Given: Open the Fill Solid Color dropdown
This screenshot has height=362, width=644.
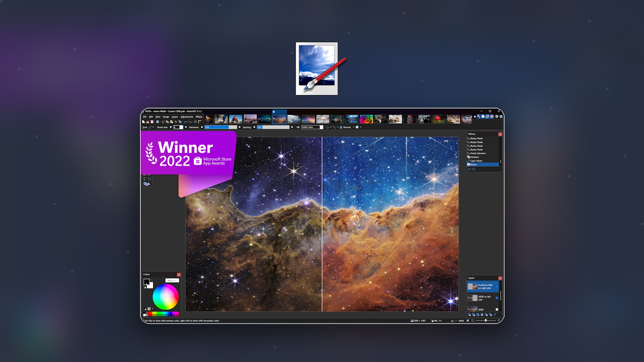Looking at the screenshot, I should click(312, 127).
